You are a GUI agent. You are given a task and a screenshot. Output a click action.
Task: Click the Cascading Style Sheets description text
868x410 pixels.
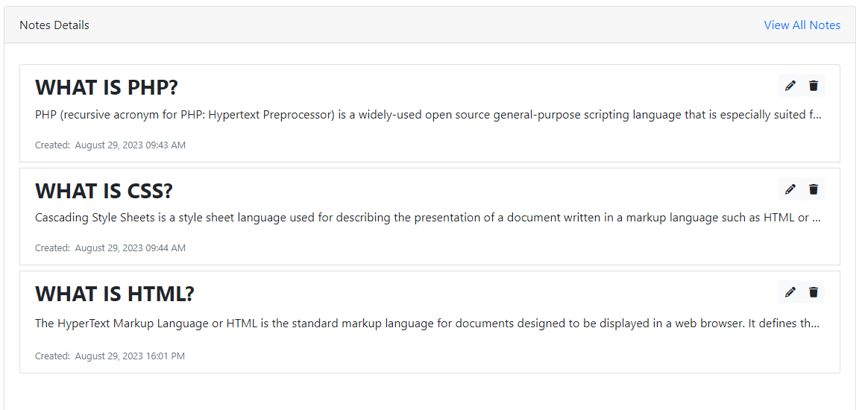428,218
